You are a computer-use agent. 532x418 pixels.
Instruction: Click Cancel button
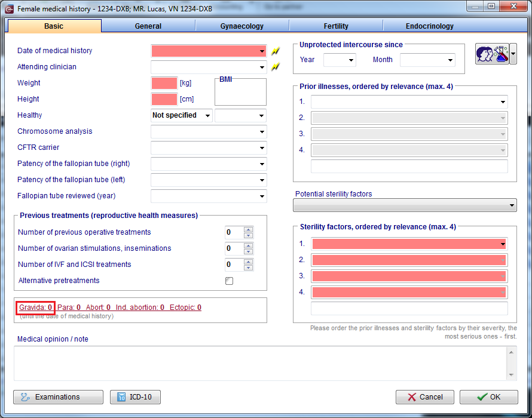425,397
